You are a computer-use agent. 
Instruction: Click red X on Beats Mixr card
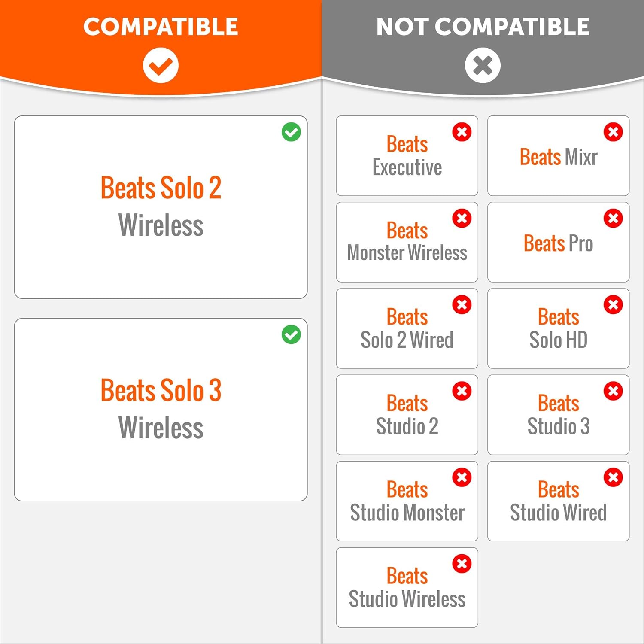[613, 132]
